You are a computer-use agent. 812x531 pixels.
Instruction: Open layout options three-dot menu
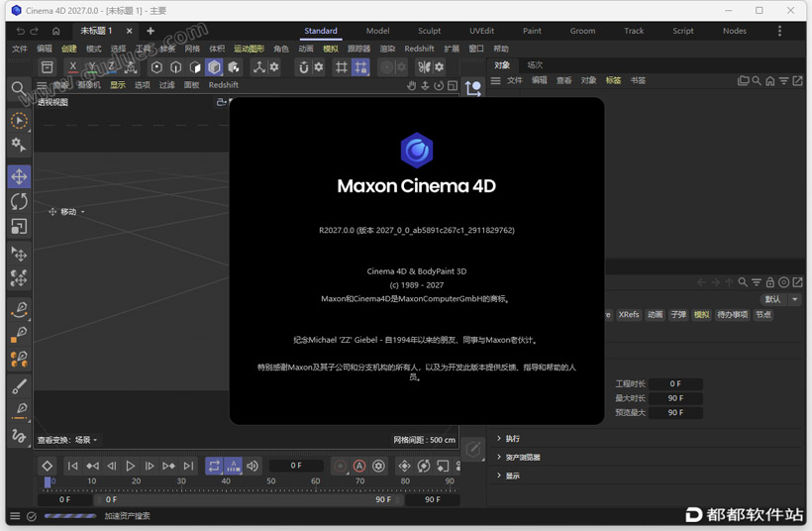(779, 31)
